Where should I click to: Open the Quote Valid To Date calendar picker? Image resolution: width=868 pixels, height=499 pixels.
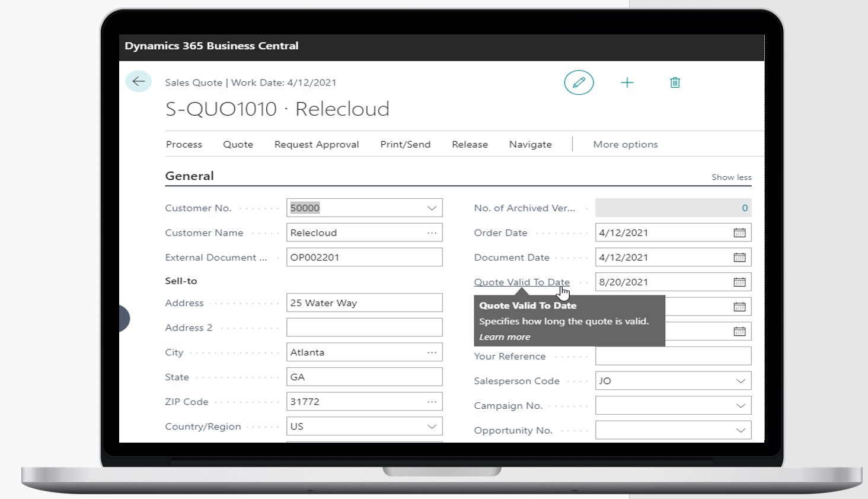point(739,282)
